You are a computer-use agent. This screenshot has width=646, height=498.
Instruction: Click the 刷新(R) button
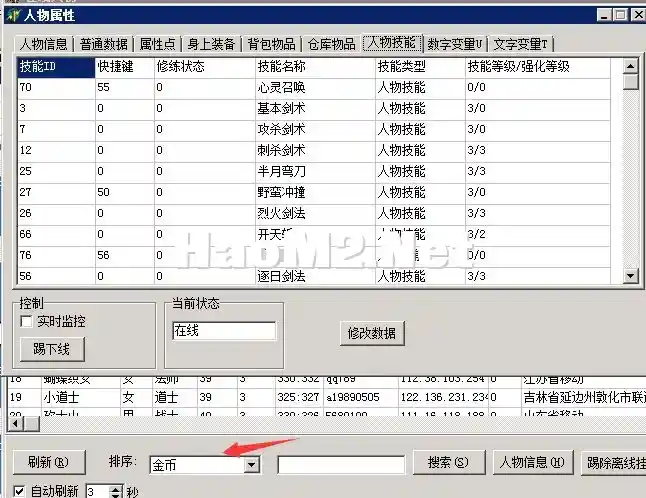tap(49, 462)
